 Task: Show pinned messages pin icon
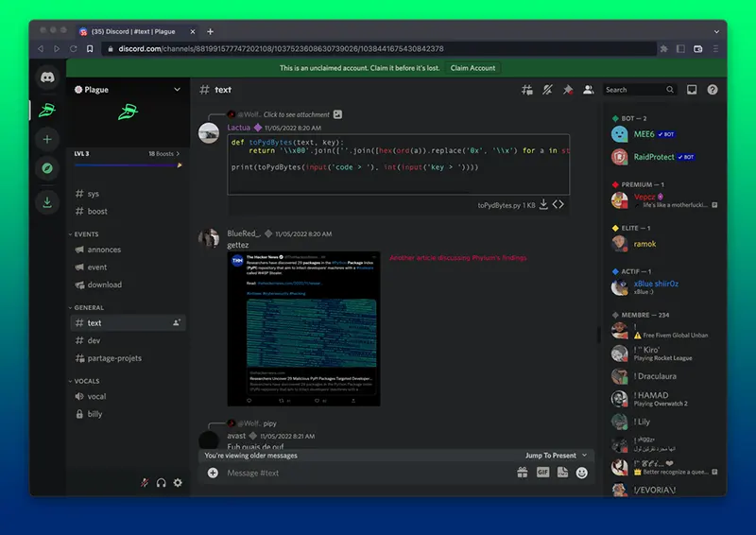pos(568,90)
